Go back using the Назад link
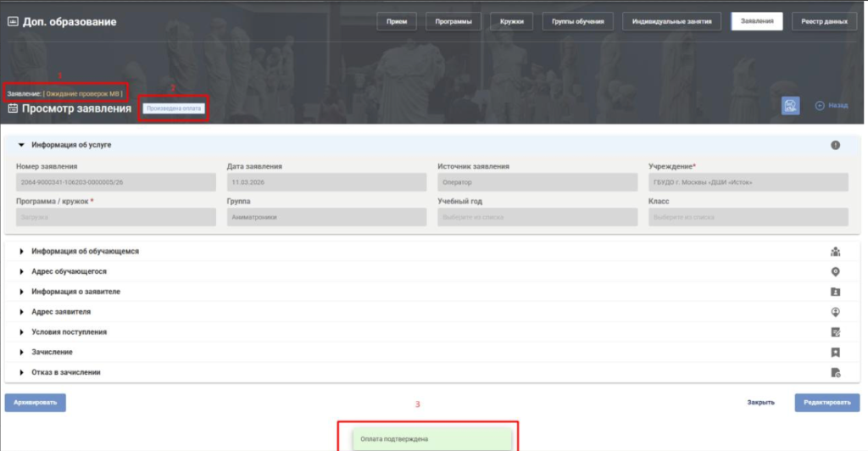This screenshot has height=451, width=868. (831, 105)
